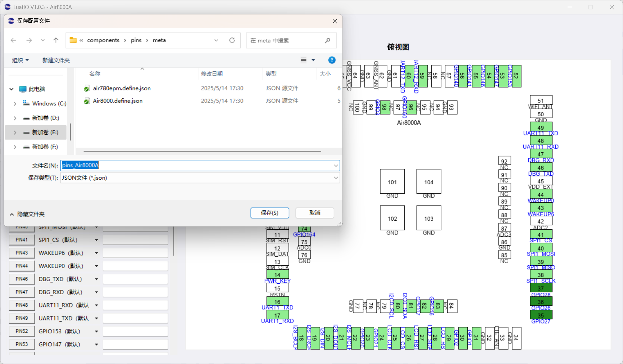Select 新加卷 (D:) in navigation tree
The width and height of the screenshot is (623, 364).
(x=45, y=118)
